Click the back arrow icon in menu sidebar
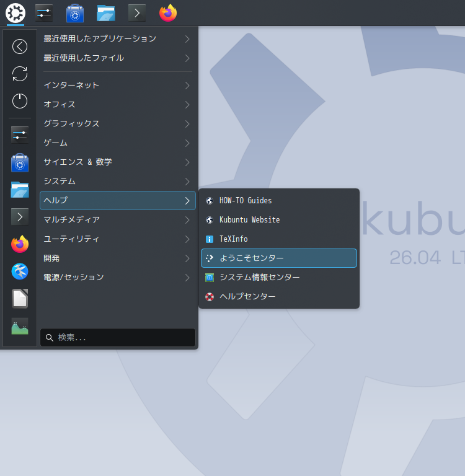The image size is (465, 476). pyautogui.click(x=20, y=46)
